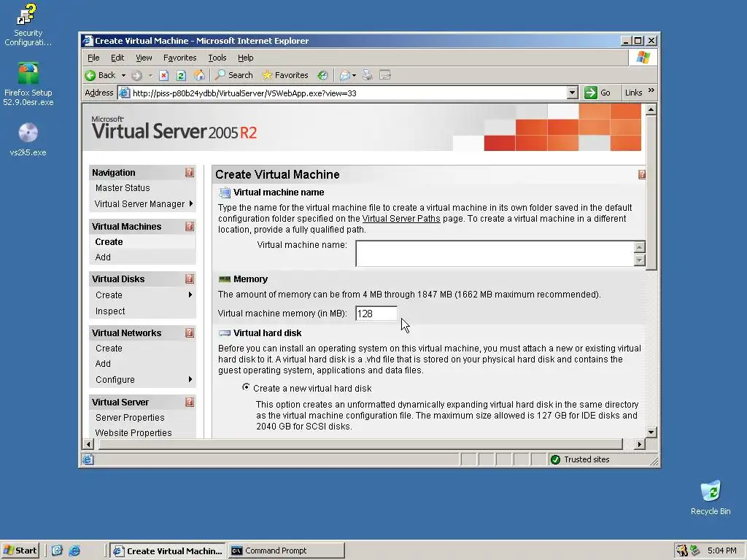Click the Go button next to address bar
Image resolution: width=747 pixels, height=560 pixels.
[597, 93]
